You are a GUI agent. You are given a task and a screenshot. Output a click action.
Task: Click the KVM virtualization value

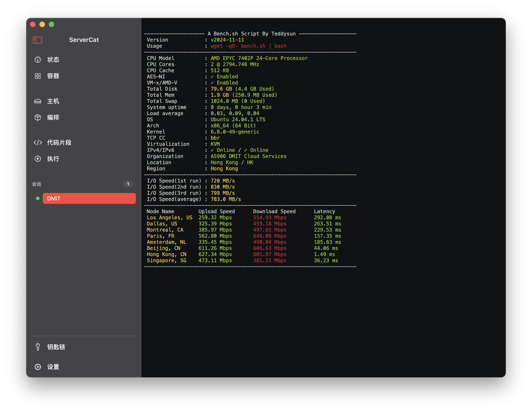tap(215, 144)
